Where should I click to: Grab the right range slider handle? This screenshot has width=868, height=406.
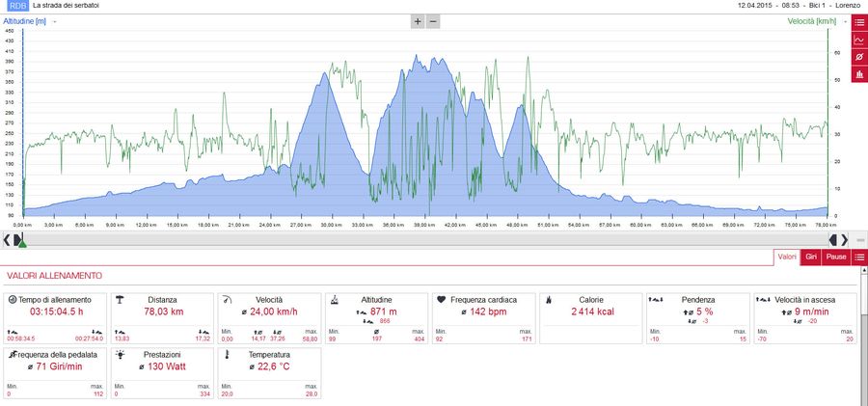(833, 239)
